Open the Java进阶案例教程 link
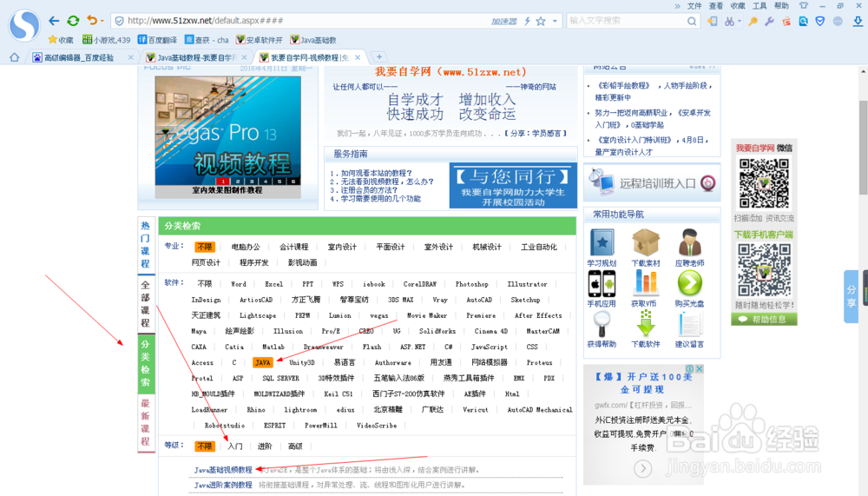868x496 pixels. 223,485
